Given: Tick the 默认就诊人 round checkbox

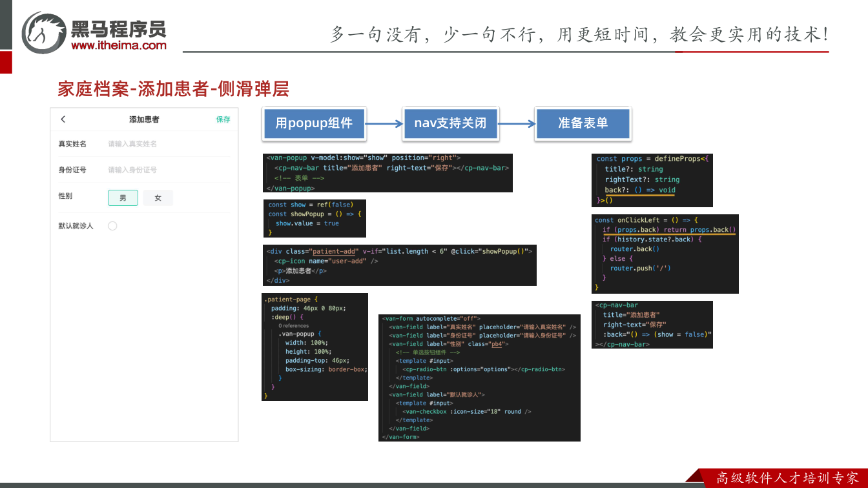Looking at the screenshot, I should [x=112, y=226].
